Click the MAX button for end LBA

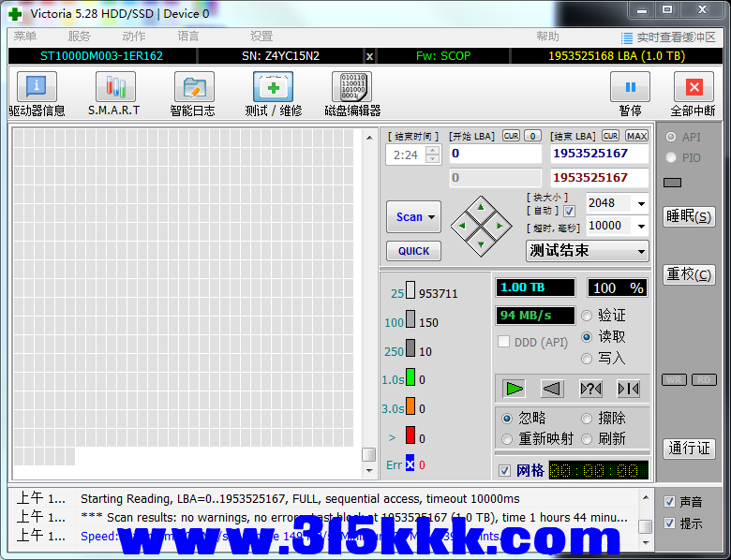coord(636,136)
